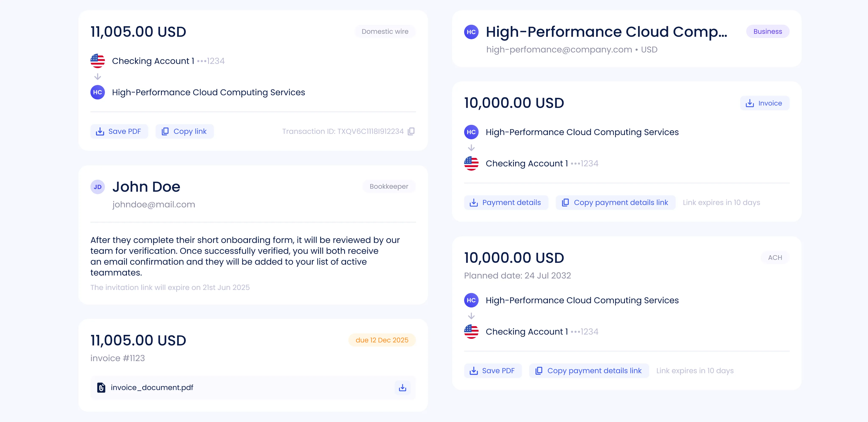868x422 pixels.
Task: Open Payment details
Action: pyautogui.click(x=506, y=203)
